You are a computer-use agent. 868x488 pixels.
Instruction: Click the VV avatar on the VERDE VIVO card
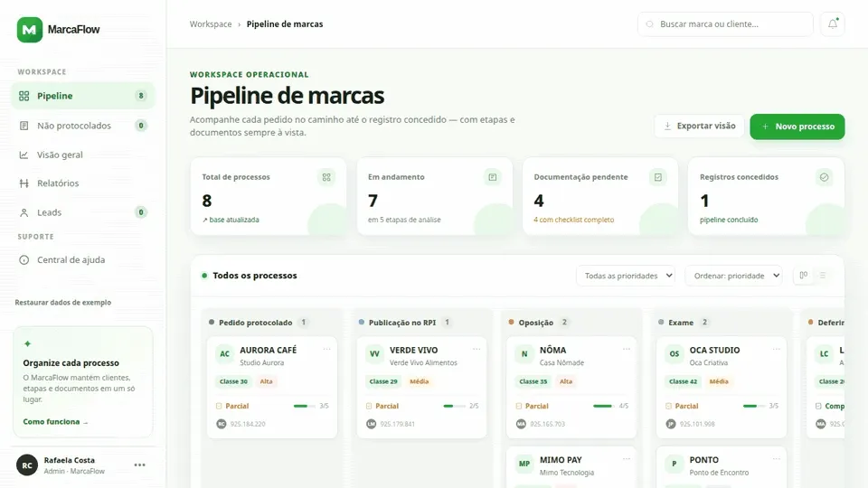[374, 354]
